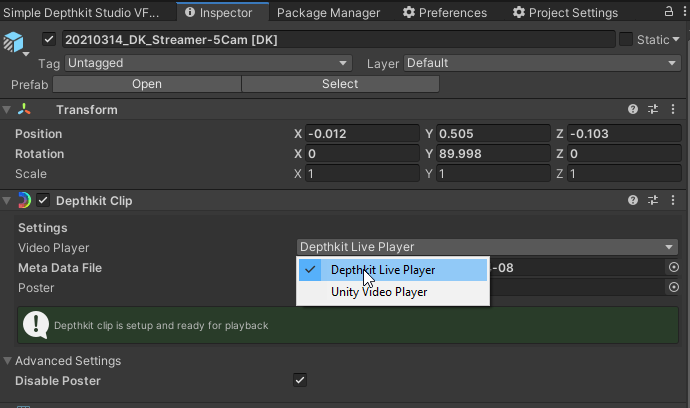Image resolution: width=690 pixels, height=408 pixels.
Task: Open the Tag dropdown showing Untagged
Action: 208,63
